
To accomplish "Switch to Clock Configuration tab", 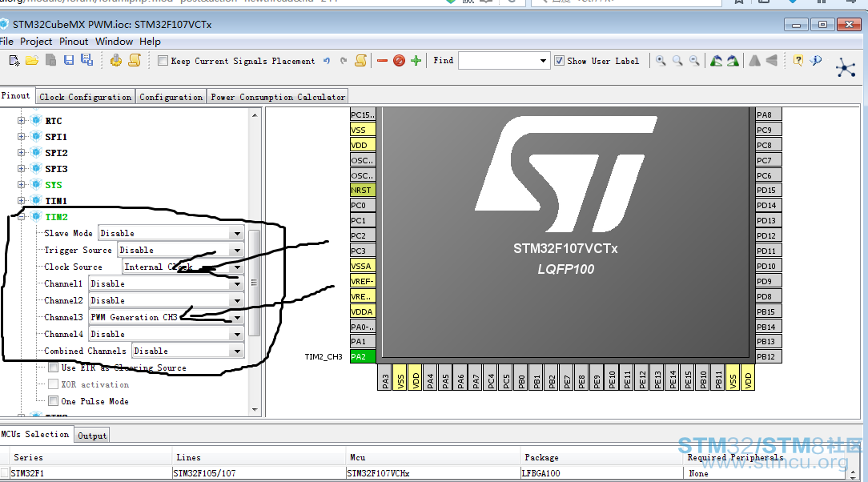I will (85, 97).
